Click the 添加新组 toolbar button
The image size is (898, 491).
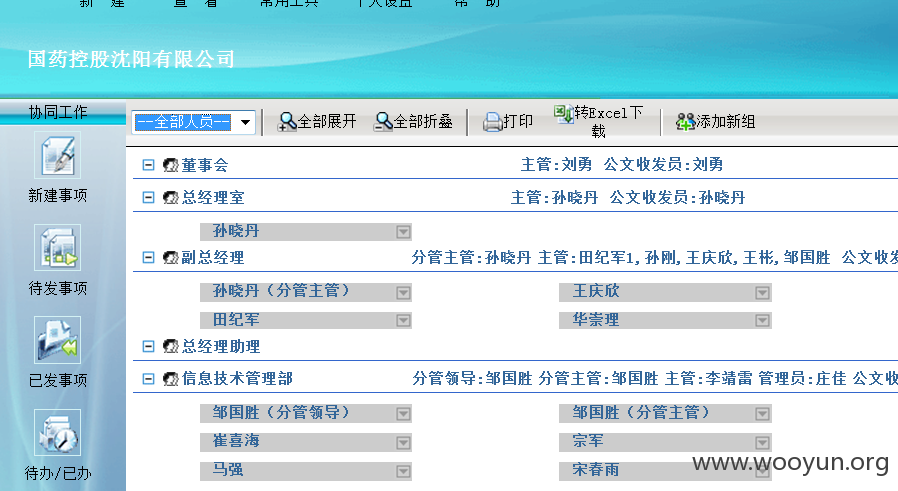click(715, 121)
